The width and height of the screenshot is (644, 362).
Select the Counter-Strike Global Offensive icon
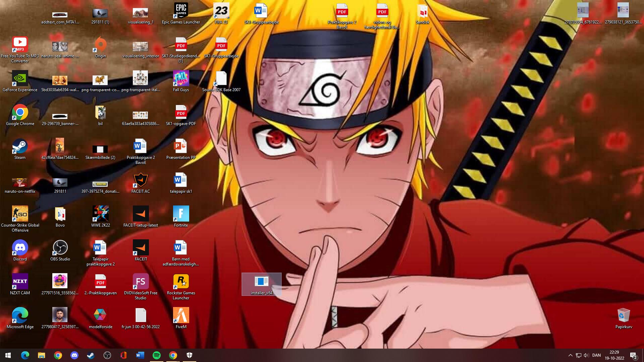tap(20, 214)
